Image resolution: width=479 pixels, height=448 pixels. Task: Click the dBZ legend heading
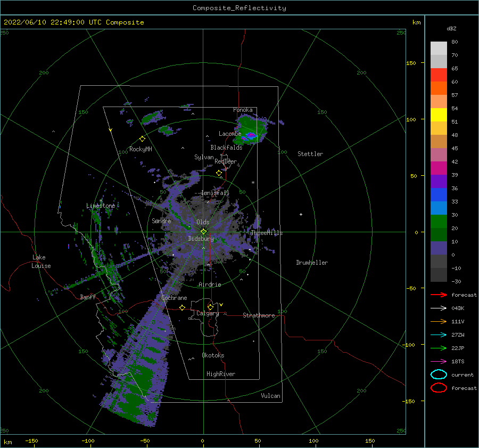click(451, 28)
